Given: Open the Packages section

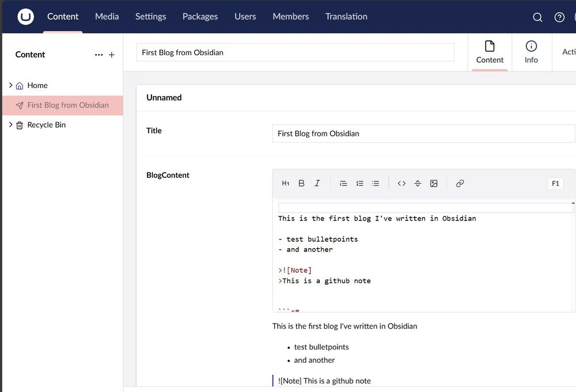Looking at the screenshot, I should pyautogui.click(x=200, y=17).
